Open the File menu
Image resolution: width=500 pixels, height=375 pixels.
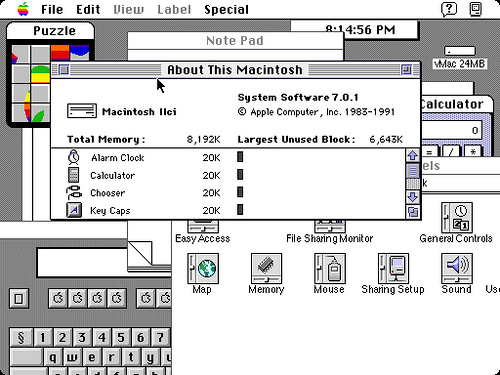point(52,9)
